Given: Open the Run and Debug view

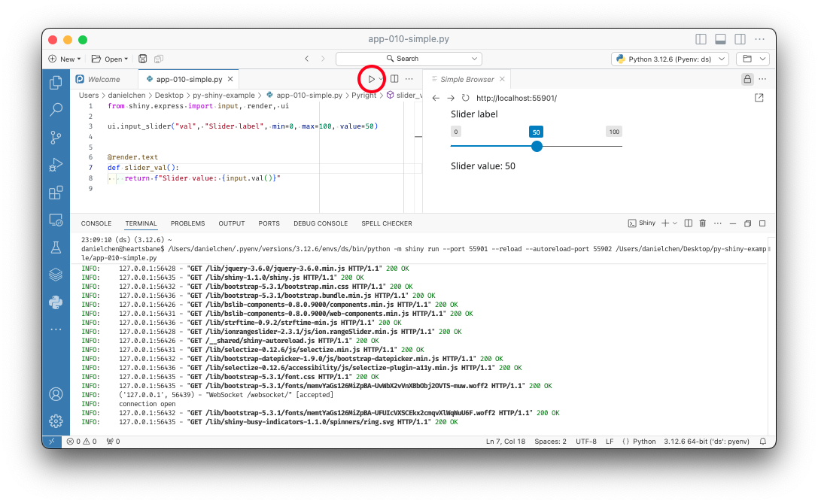Looking at the screenshot, I should click(56, 165).
